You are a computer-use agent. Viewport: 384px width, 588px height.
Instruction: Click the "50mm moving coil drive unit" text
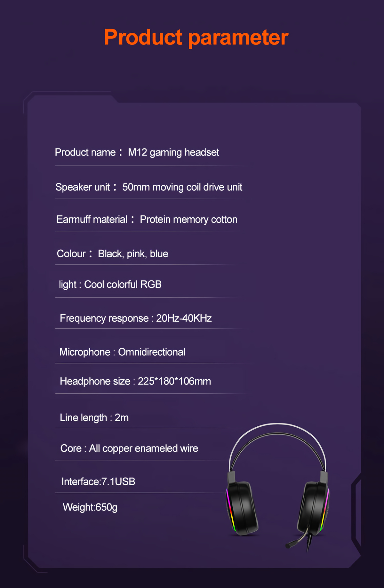[x=182, y=187]
